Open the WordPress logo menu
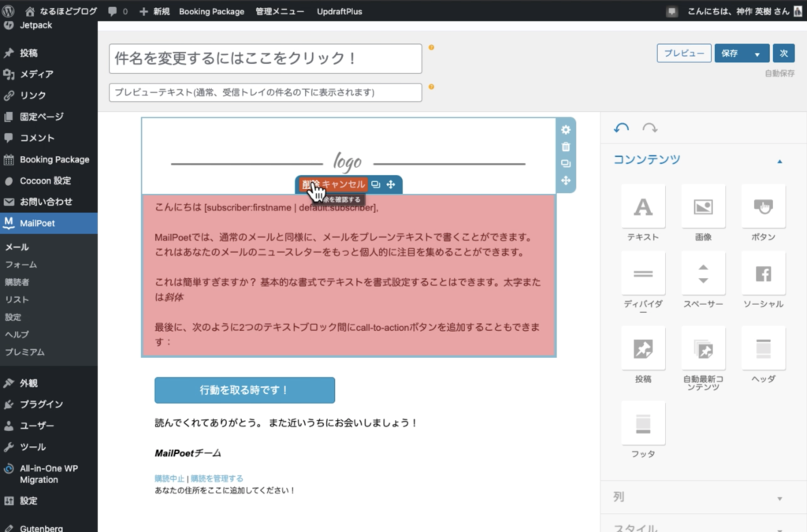Screen dimensions: 807x532 click(x=8, y=11)
